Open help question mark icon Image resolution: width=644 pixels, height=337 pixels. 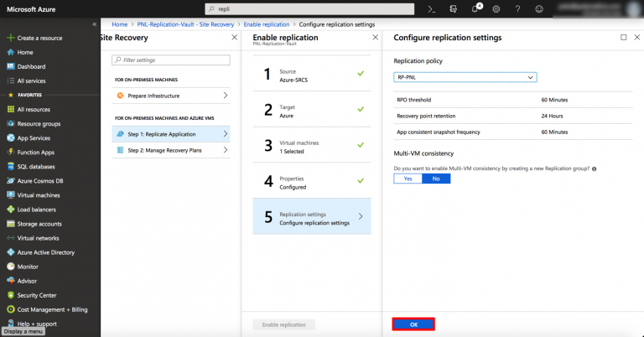[517, 9]
